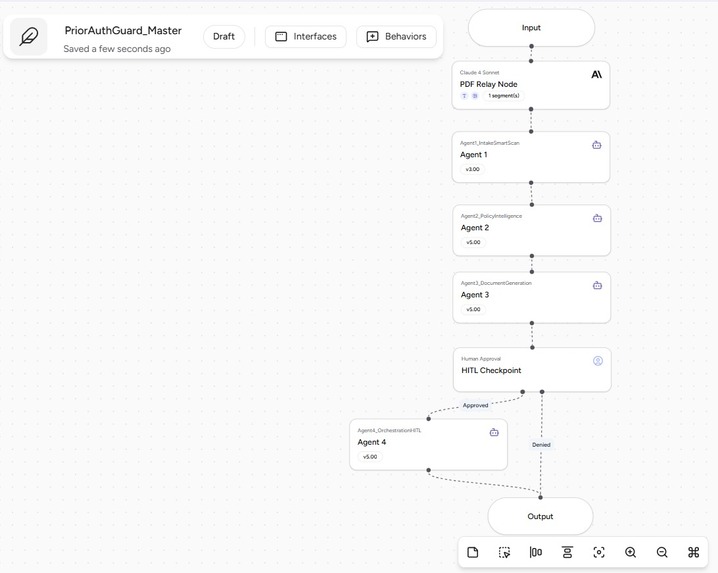Click the v5.00 badge on Agent 2

click(473, 242)
